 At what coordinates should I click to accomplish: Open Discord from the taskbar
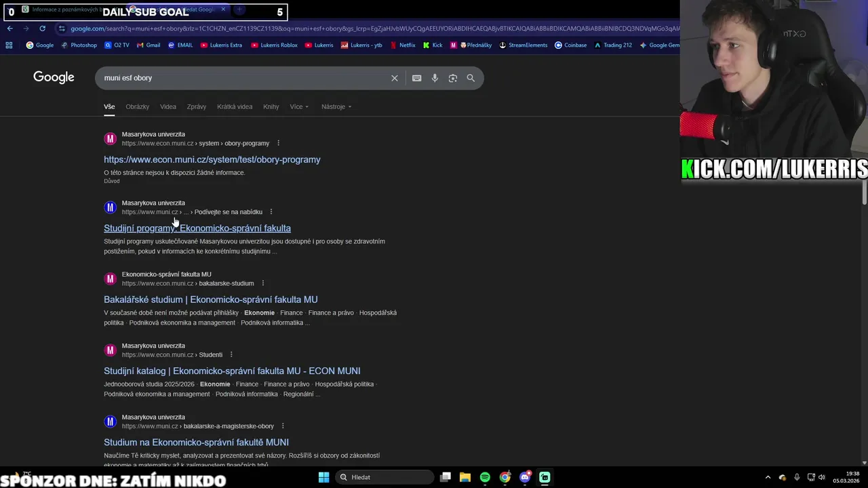click(x=525, y=477)
